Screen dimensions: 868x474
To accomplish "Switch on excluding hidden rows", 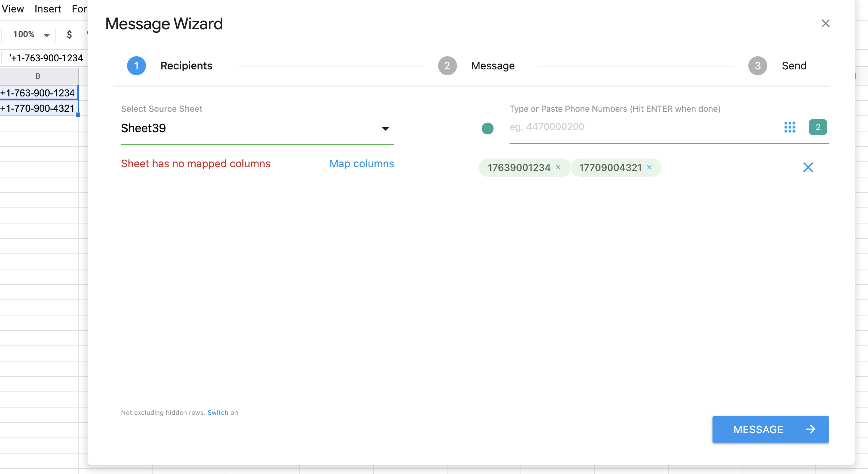I will coord(223,412).
